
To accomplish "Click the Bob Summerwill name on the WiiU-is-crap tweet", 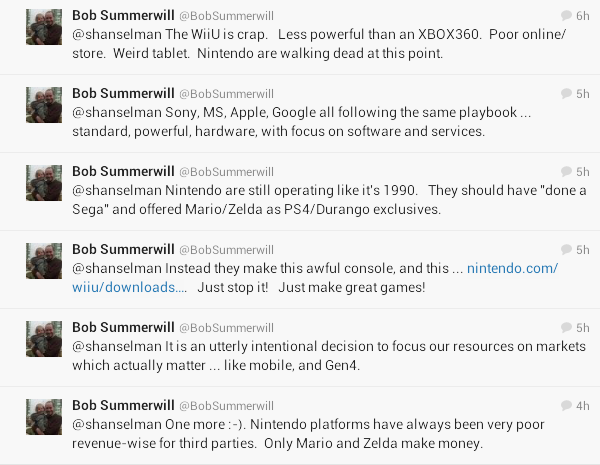I will tap(123, 15).
